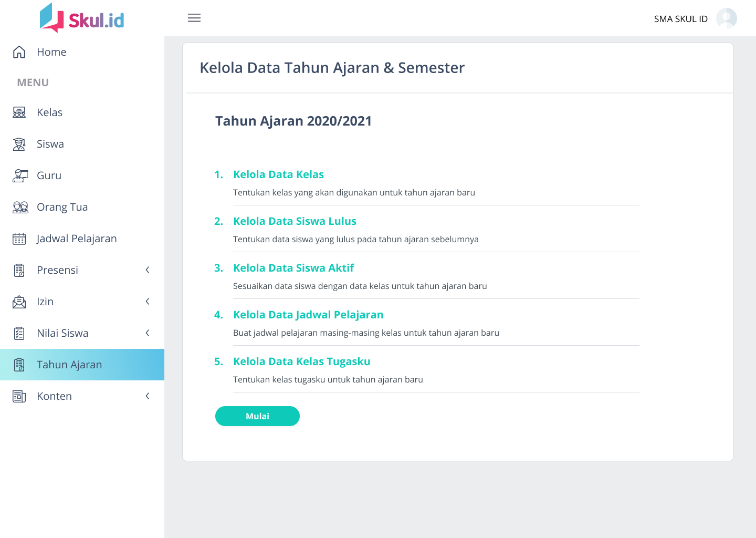
Task: Click the Guru teacher icon
Action: (20, 175)
